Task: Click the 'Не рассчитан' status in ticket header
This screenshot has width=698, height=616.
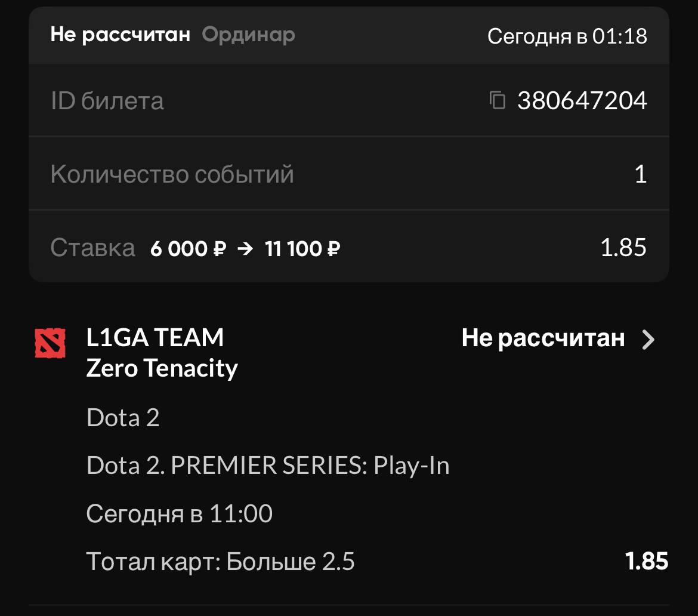Action: 120,35
